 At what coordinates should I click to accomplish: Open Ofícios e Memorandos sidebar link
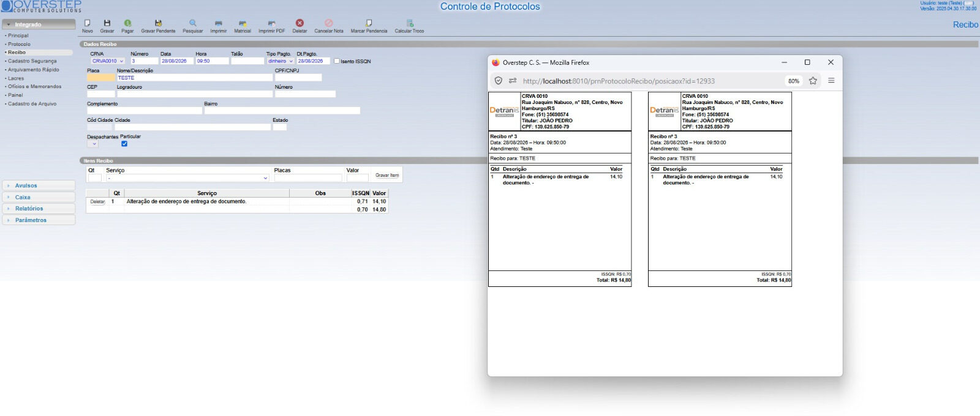click(x=34, y=87)
